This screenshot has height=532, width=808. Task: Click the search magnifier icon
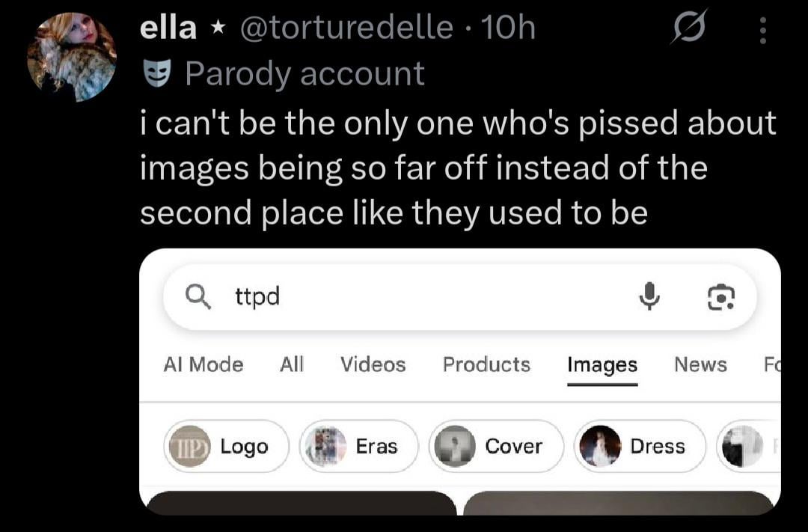[x=198, y=297]
